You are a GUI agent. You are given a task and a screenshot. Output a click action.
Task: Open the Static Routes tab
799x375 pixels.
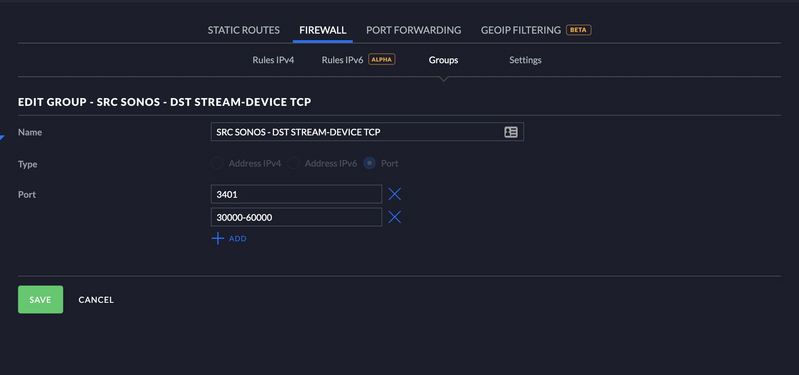tap(244, 30)
